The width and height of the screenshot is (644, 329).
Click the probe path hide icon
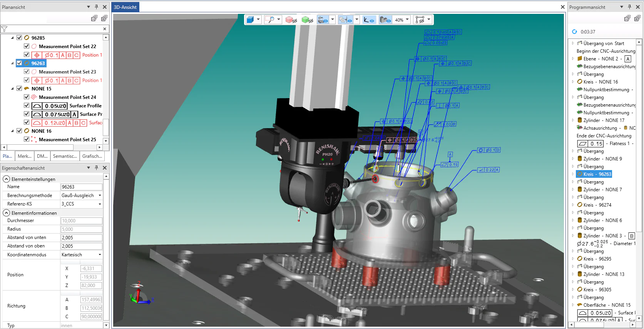click(x=420, y=20)
